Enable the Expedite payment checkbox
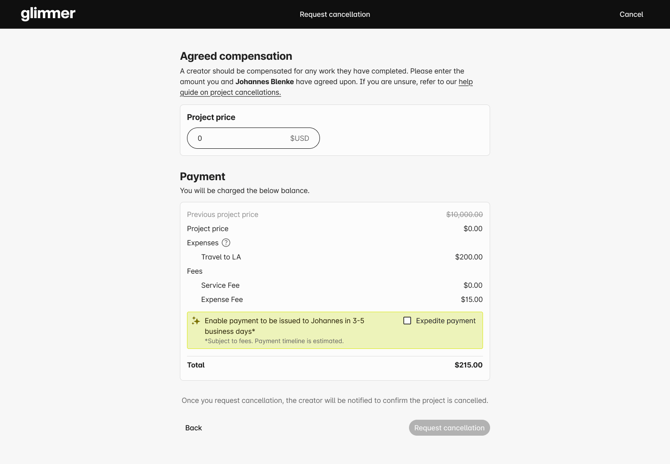Image resolution: width=670 pixels, height=464 pixels. 407,321
